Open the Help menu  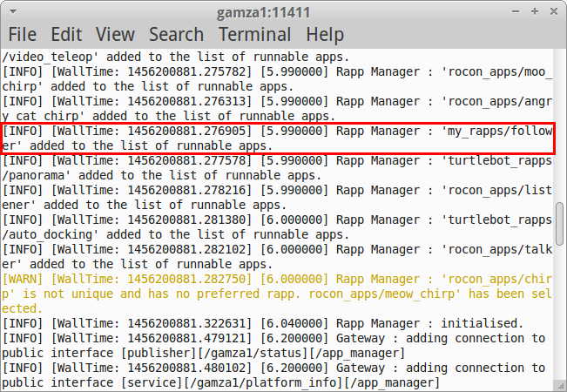(325, 35)
